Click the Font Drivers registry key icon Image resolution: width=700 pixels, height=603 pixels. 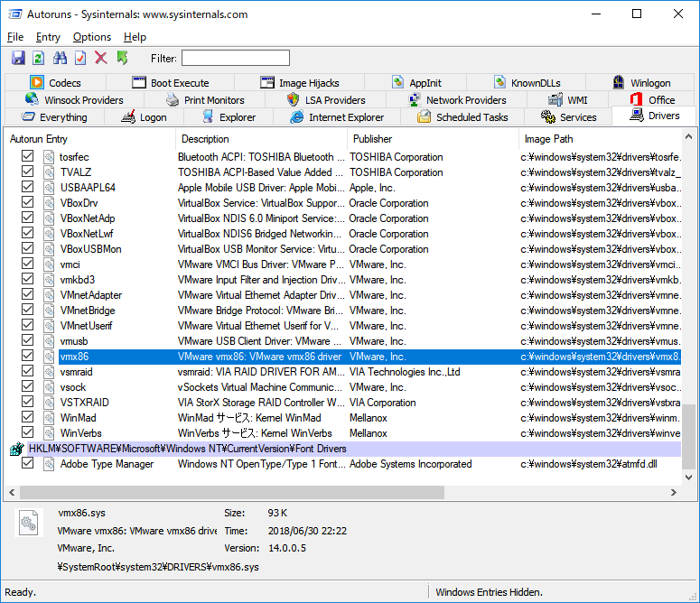17,449
